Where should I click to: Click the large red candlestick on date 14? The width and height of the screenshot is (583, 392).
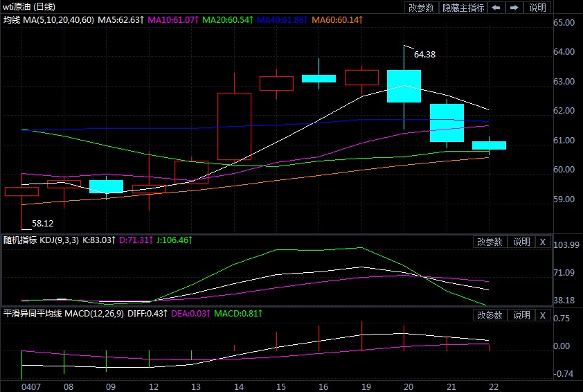point(234,126)
